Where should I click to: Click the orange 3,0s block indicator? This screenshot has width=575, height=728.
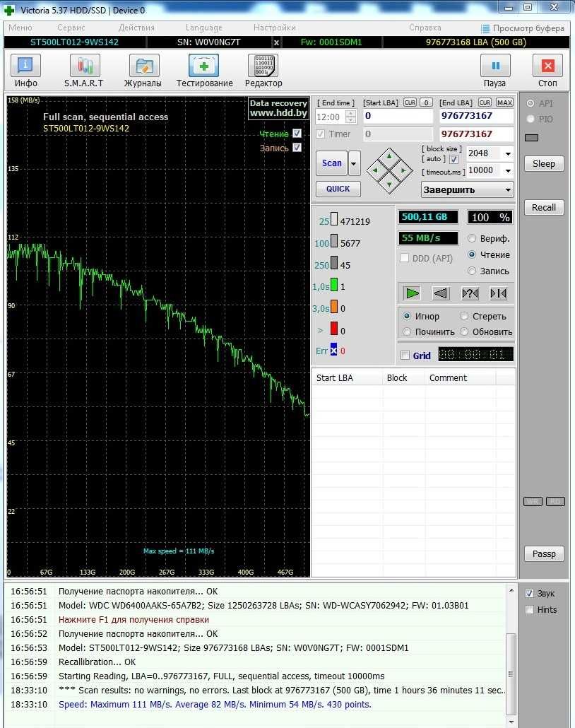tap(333, 307)
